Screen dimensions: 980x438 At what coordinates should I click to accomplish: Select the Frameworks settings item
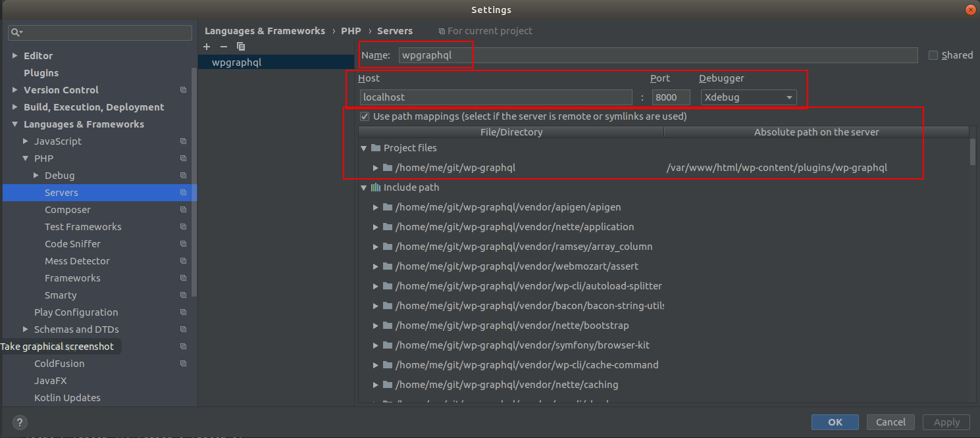(72, 278)
